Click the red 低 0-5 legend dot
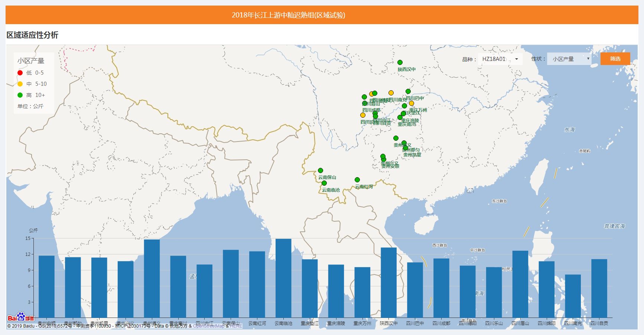 pos(20,73)
